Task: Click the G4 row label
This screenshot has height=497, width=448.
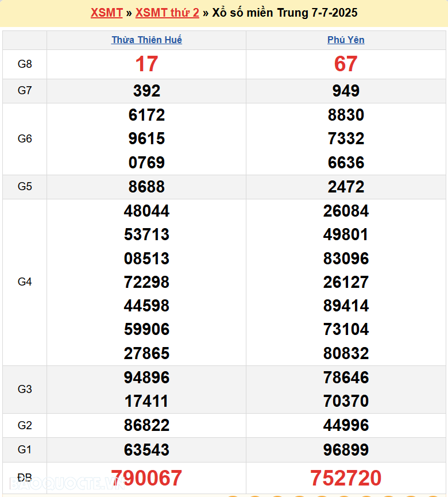Action: click(25, 282)
